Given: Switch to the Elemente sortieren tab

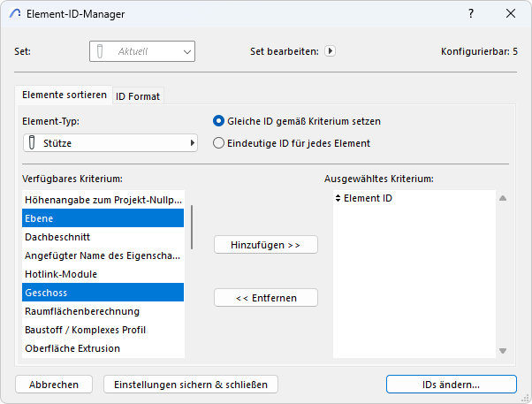Looking at the screenshot, I should [64, 95].
